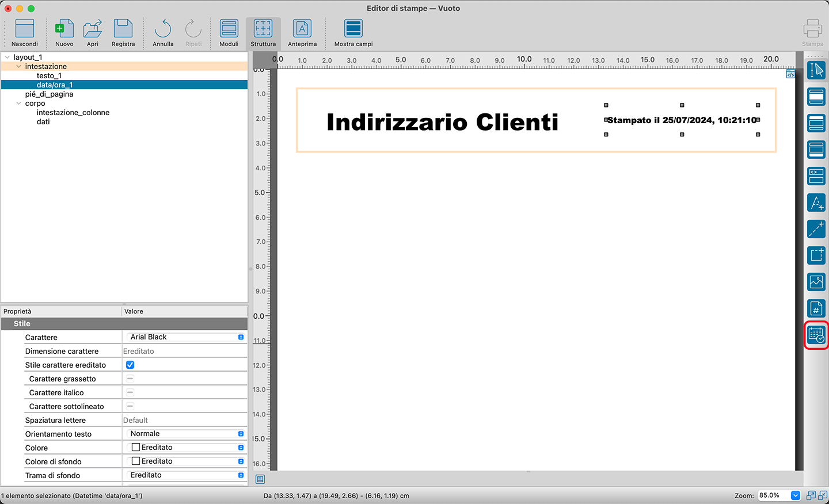
Task: Click Annulla to undo
Action: click(163, 33)
